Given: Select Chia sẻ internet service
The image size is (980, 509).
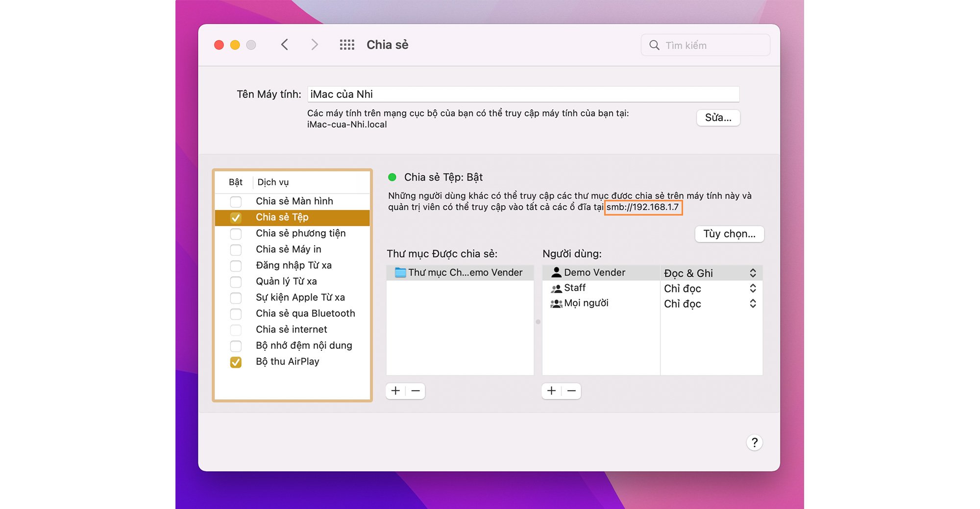Looking at the screenshot, I should pyautogui.click(x=293, y=330).
